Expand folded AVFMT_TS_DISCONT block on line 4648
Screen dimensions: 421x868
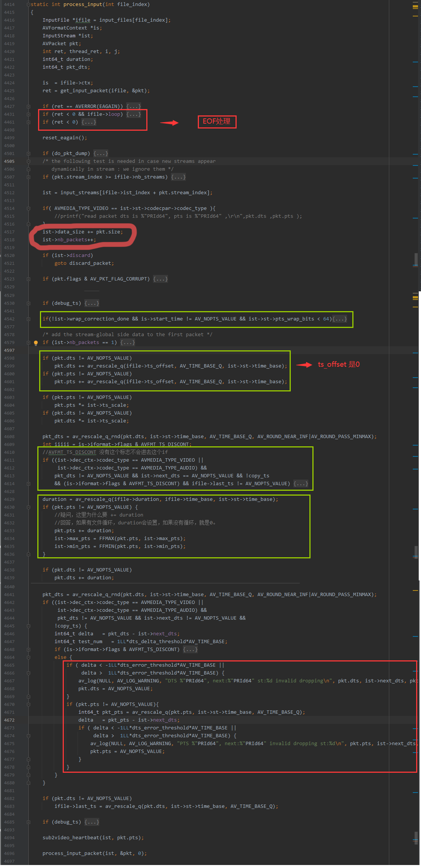pyautogui.click(x=190, y=650)
